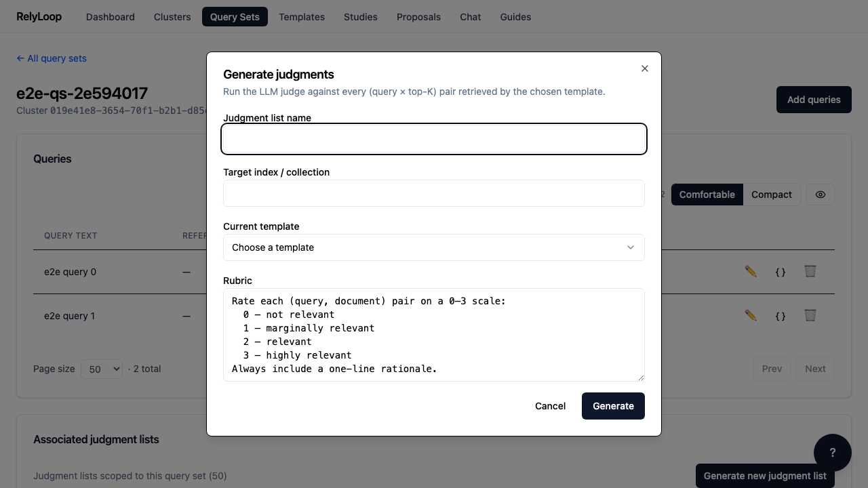This screenshot has height=488, width=868.
Task: Click inside the Rubric text area
Action: 434,335
